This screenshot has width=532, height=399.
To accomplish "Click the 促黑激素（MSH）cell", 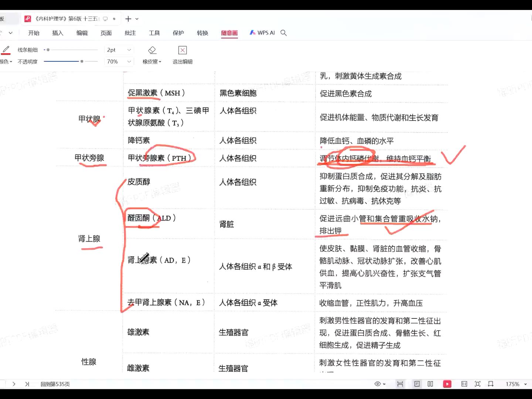I will click(x=156, y=93).
